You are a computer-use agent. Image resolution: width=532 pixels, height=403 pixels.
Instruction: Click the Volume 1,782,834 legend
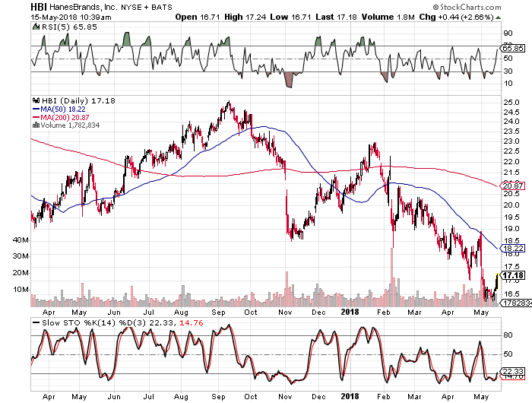pos(70,125)
